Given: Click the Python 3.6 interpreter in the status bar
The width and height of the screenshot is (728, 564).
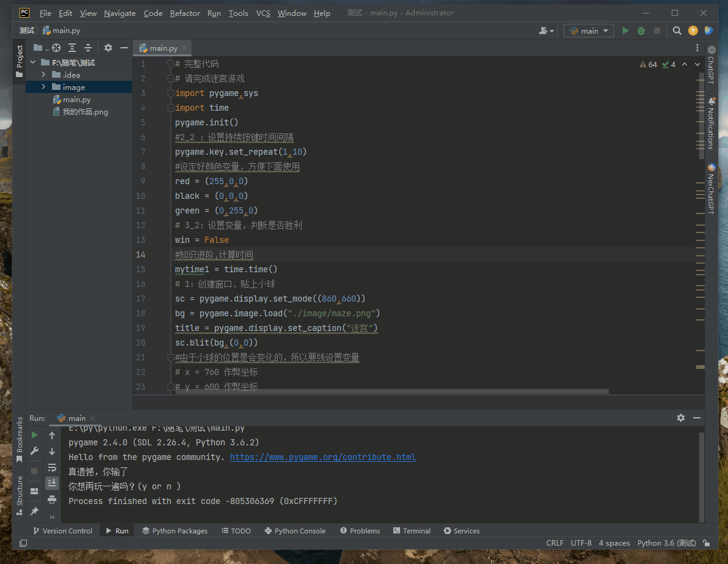Looking at the screenshot, I should pyautogui.click(x=666, y=543).
